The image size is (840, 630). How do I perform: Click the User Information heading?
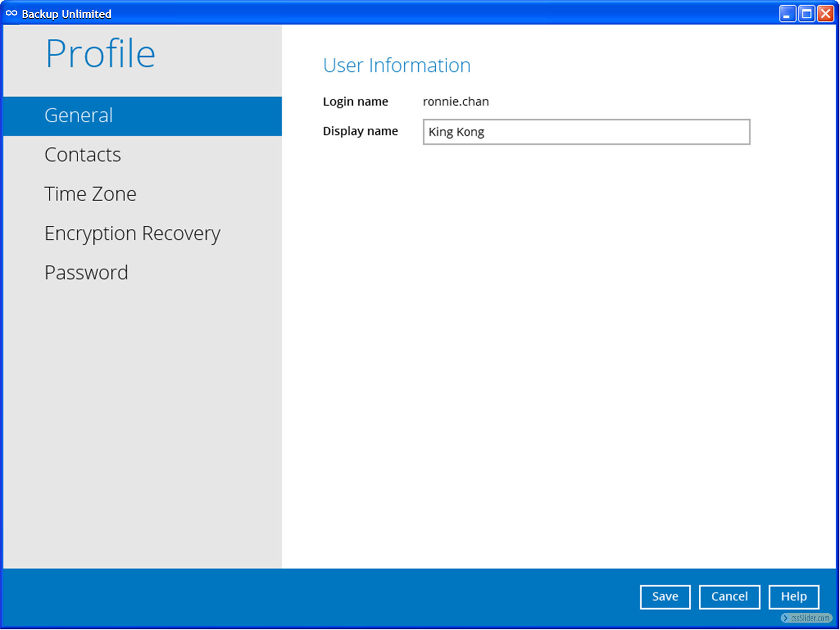[x=396, y=66]
